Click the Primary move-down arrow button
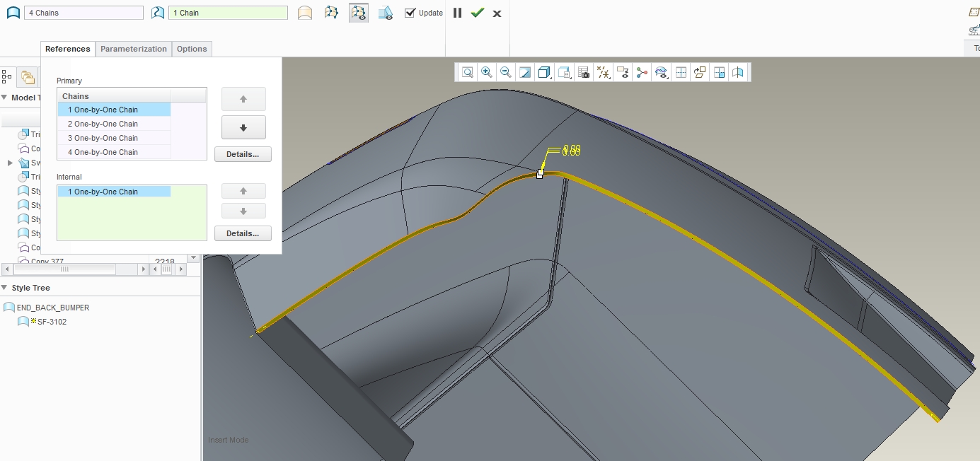Viewport: 980px width, 461px height. (x=243, y=127)
